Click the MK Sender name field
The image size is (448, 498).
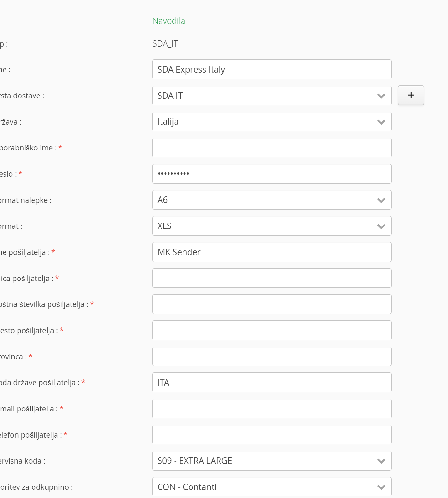pyautogui.click(x=272, y=252)
